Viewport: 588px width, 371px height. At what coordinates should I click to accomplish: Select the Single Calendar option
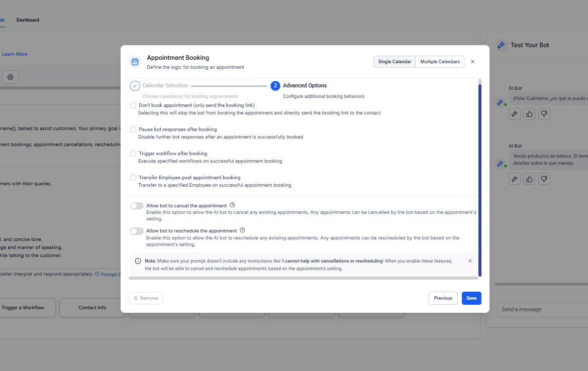pyautogui.click(x=395, y=62)
